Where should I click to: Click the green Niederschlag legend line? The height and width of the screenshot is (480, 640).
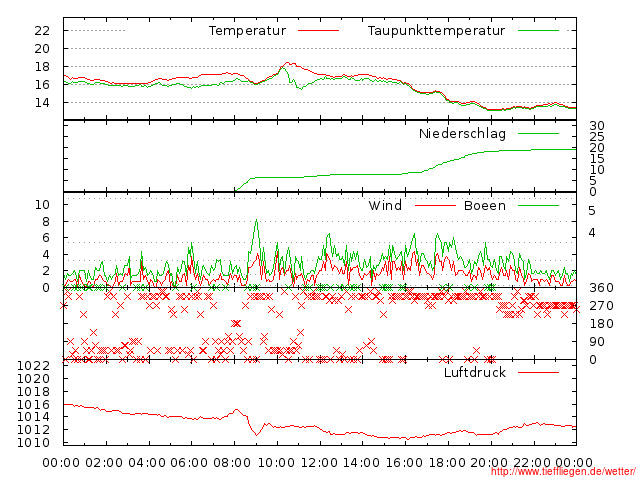click(x=538, y=133)
